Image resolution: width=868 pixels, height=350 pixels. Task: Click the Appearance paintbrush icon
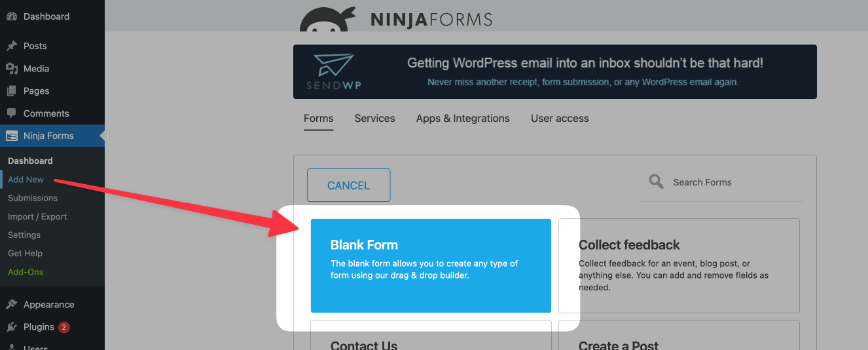12,304
